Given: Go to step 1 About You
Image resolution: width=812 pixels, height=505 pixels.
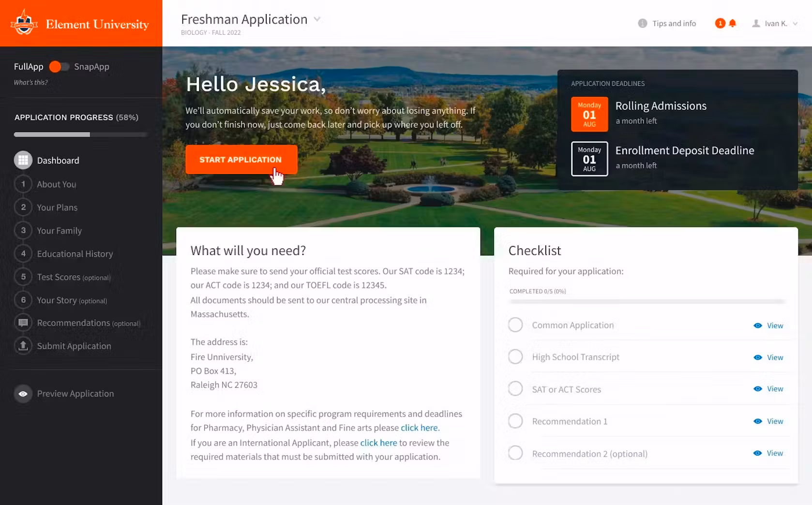Looking at the screenshot, I should (56, 184).
